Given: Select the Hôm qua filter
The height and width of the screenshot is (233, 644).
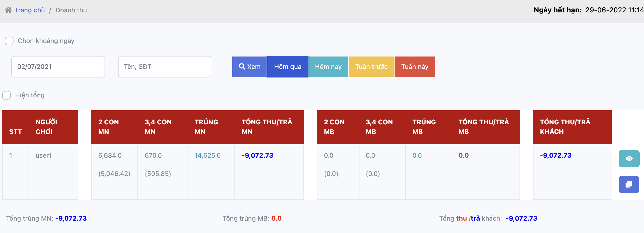Looking at the screenshot, I should coord(288,67).
